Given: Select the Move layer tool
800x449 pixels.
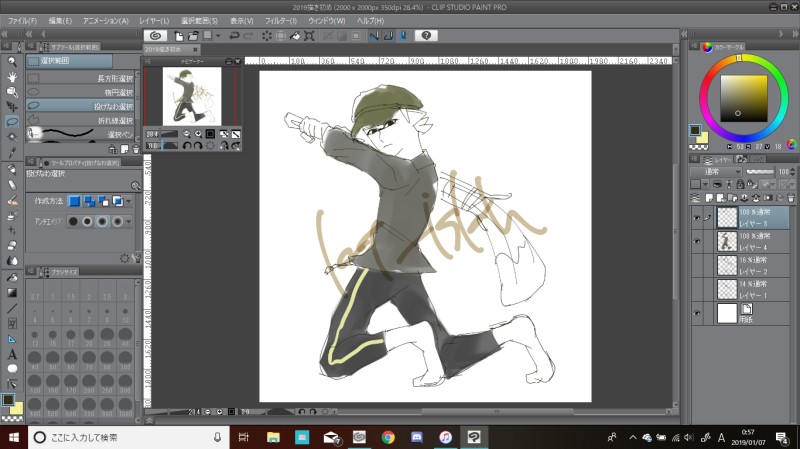Looking at the screenshot, I should click(x=12, y=107).
